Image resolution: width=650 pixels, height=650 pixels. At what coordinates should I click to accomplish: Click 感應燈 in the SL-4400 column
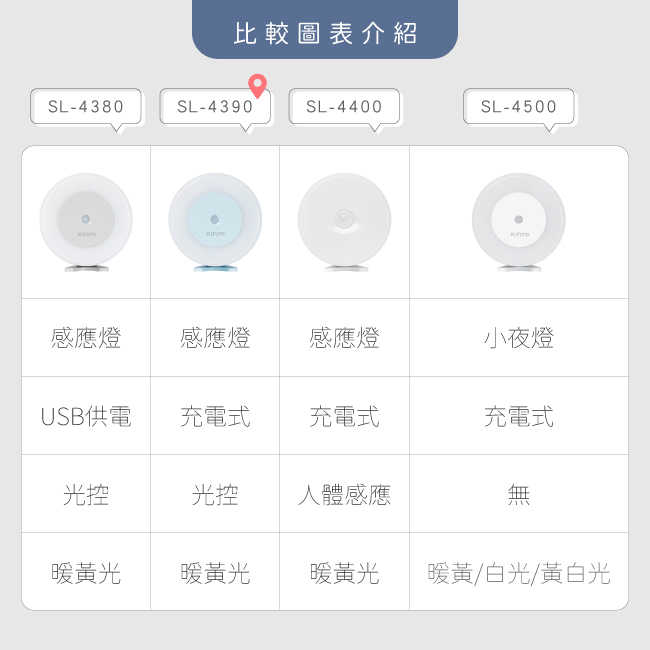click(x=344, y=338)
